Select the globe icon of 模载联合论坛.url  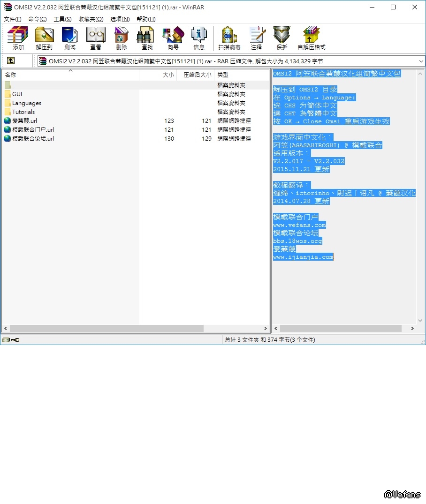click(8, 138)
